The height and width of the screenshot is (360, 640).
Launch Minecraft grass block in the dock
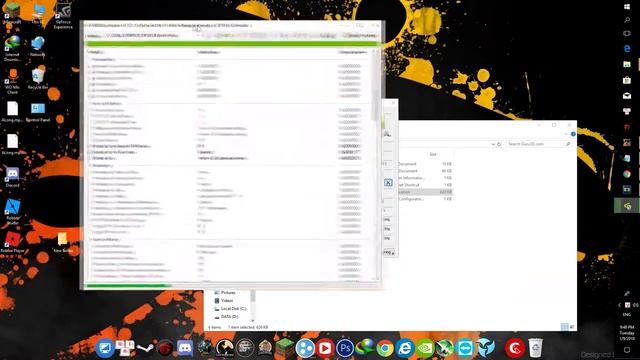(285, 348)
